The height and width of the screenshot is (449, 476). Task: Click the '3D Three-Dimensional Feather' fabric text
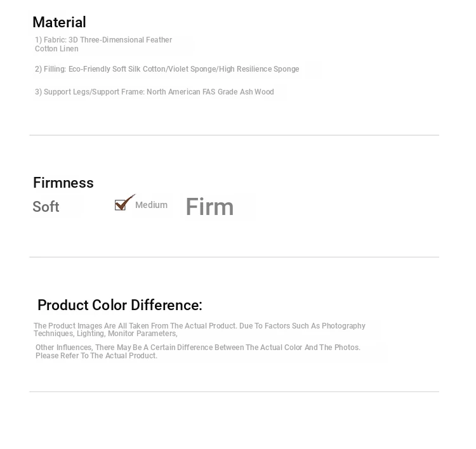tap(120, 40)
